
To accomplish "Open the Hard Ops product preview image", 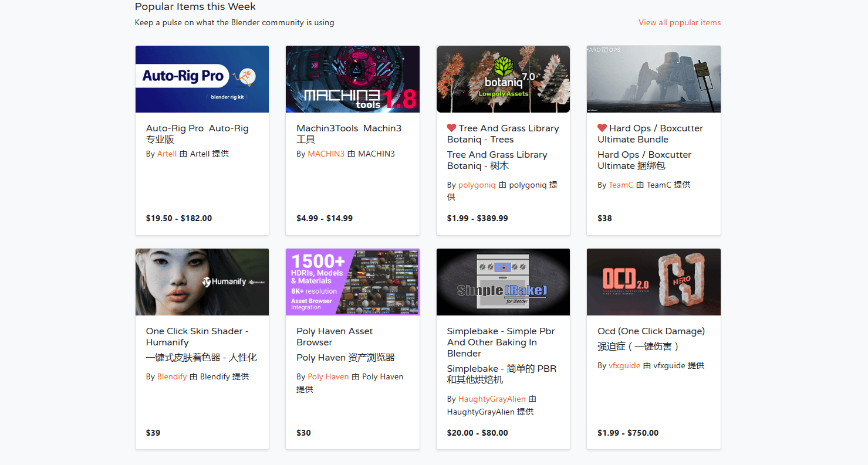I will click(x=653, y=79).
